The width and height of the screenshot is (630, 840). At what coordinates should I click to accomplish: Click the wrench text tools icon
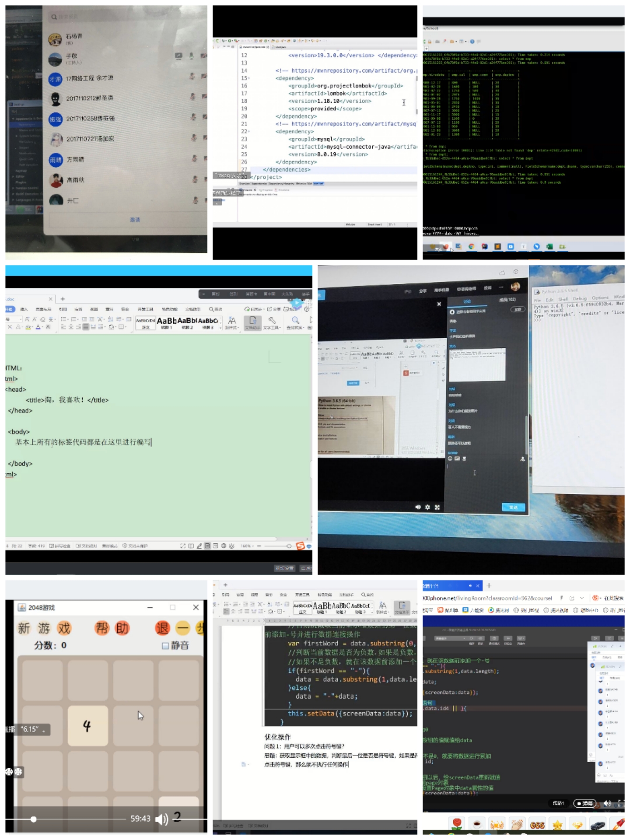pos(272,321)
